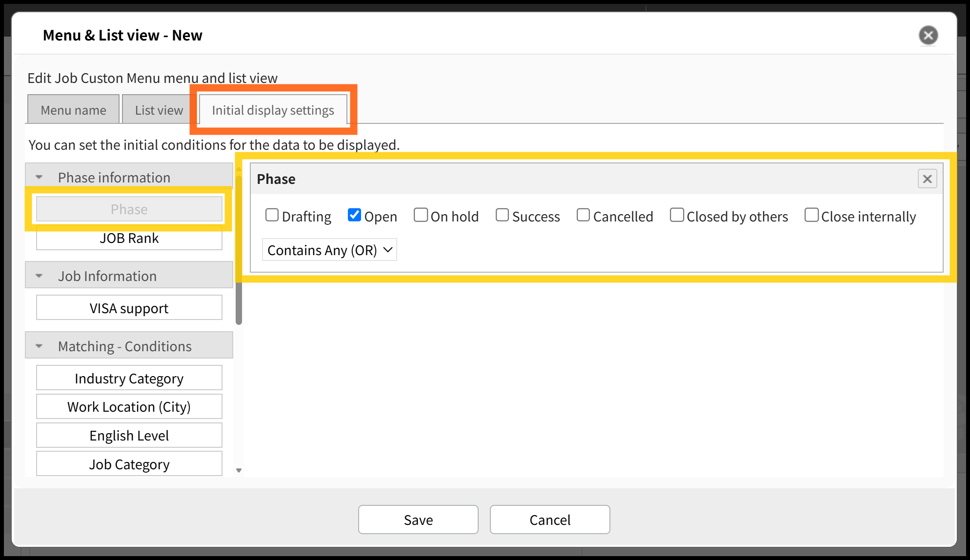Collapse the Matching - Conditions section arrow
The width and height of the screenshot is (970, 560).
39,346
